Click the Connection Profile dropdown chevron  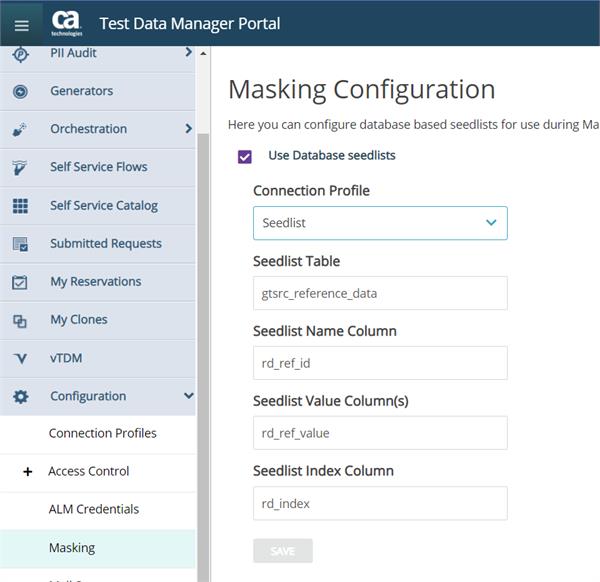pos(491,222)
